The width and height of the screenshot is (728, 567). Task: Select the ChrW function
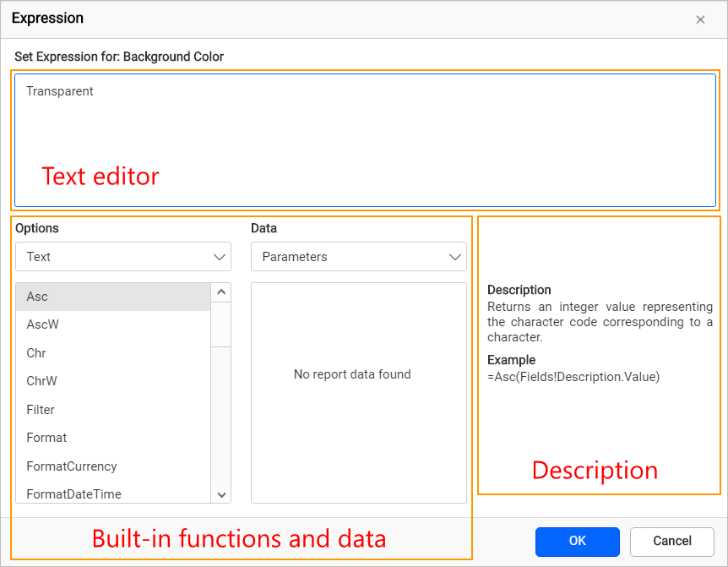point(42,381)
